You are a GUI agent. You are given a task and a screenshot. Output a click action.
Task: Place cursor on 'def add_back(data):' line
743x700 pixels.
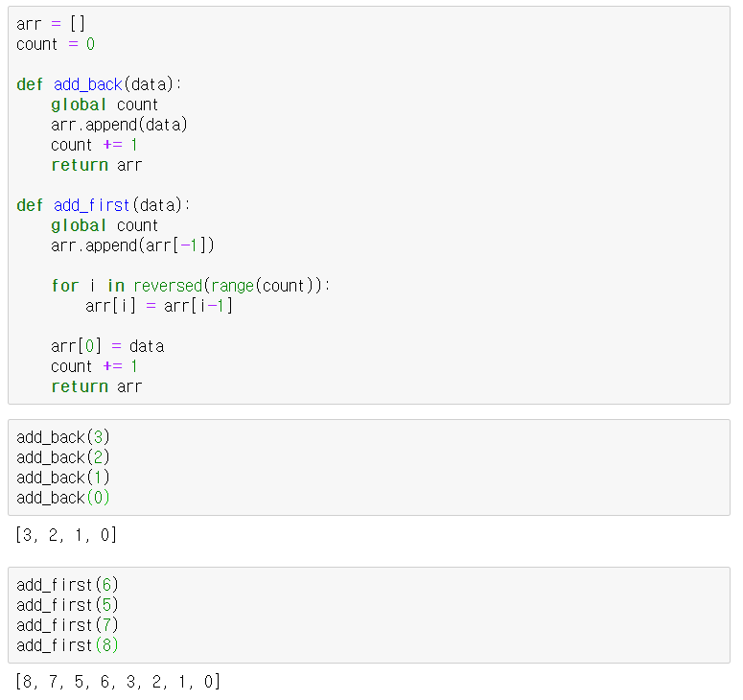pos(99,84)
